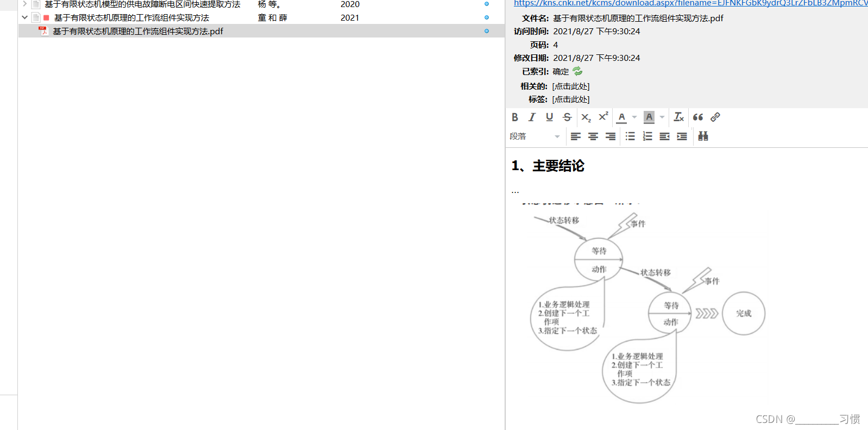Insert a blockquote using the quote icon
The height and width of the screenshot is (430, 868).
pyautogui.click(x=698, y=117)
